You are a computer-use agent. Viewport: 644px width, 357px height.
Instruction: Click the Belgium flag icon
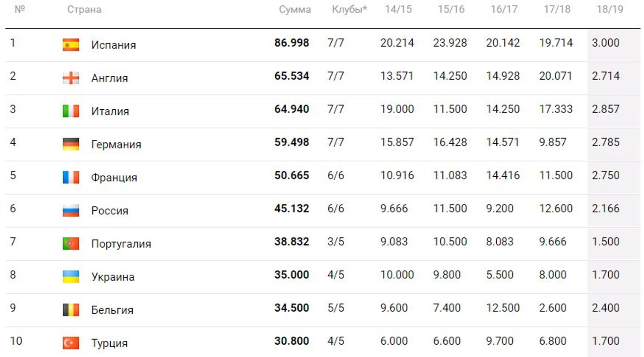click(x=71, y=309)
